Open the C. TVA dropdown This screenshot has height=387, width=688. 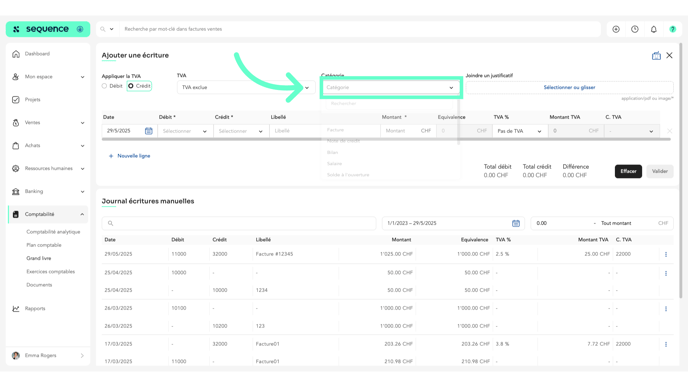(x=631, y=131)
